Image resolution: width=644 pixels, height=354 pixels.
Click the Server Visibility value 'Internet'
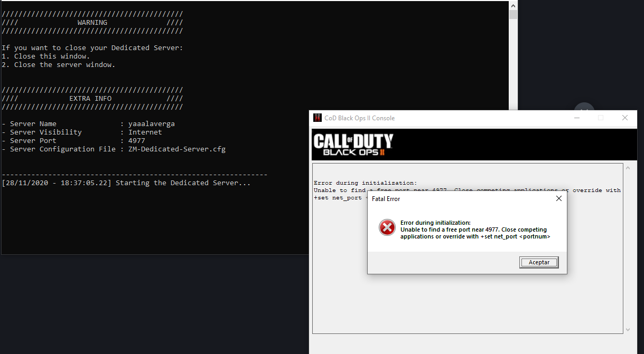click(145, 132)
